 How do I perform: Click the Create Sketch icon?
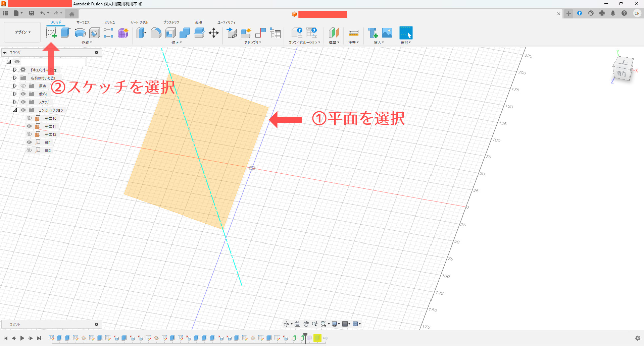(51, 33)
